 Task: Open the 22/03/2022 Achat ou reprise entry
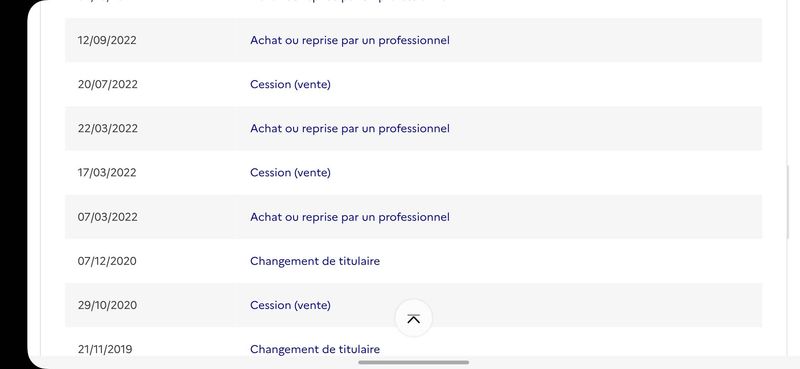coord(349,129)
